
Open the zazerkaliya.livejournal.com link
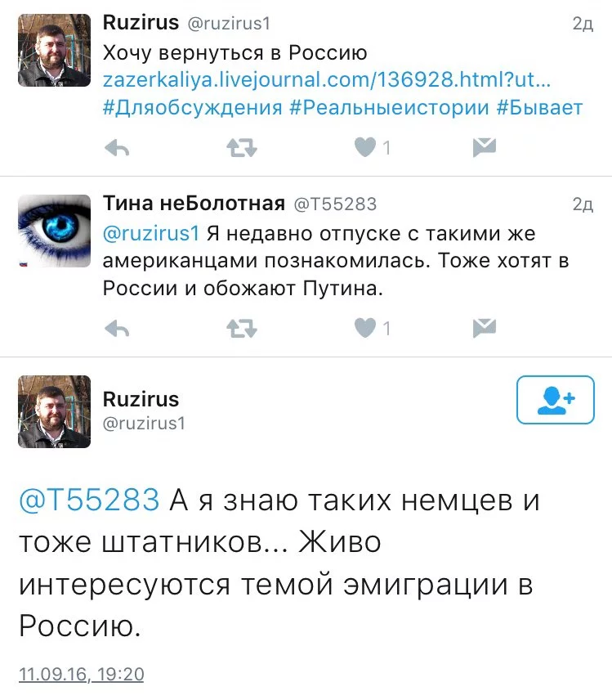(327, 80)
